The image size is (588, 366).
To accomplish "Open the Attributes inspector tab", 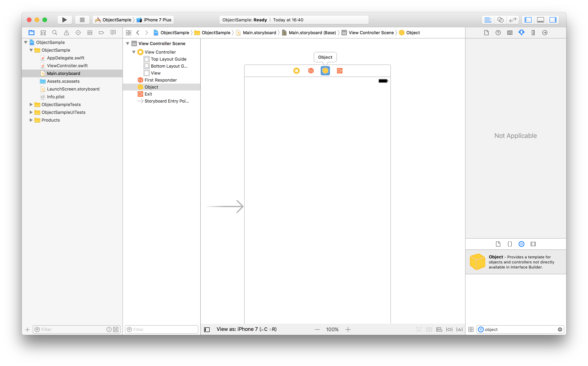I will 521,33.
